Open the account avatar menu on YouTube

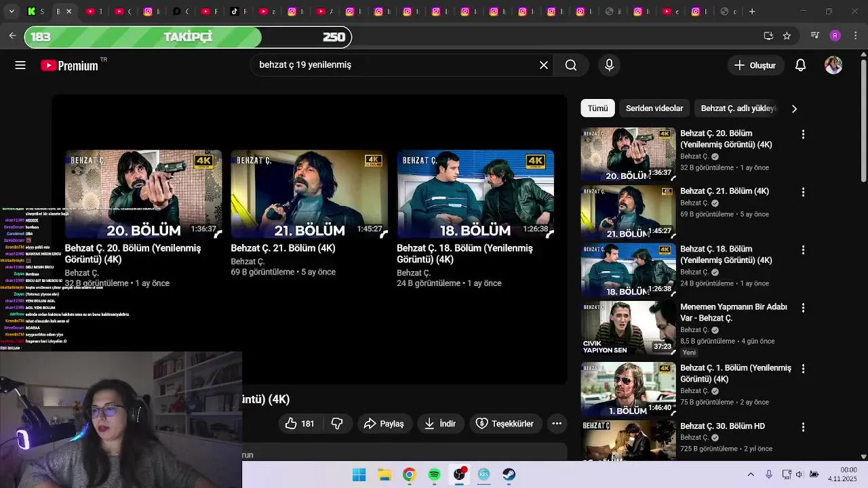[x=833, y=65]
